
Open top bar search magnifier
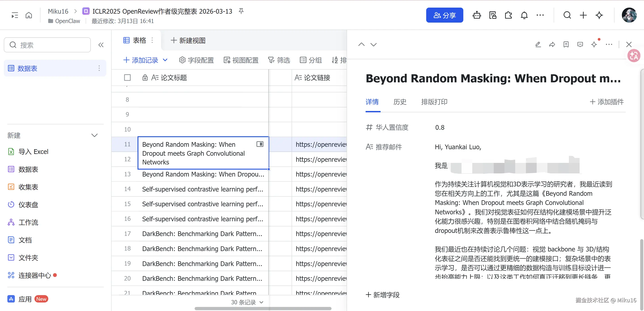[x=567, y=15]
